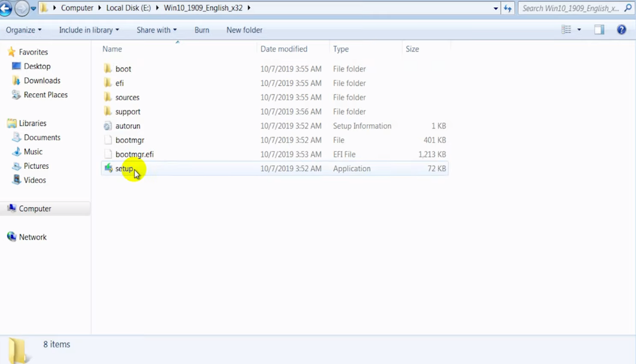The width and height of the screenshot is (636, 364).
Task: Expand the Share with menu
Action: (x=156, y=30)
